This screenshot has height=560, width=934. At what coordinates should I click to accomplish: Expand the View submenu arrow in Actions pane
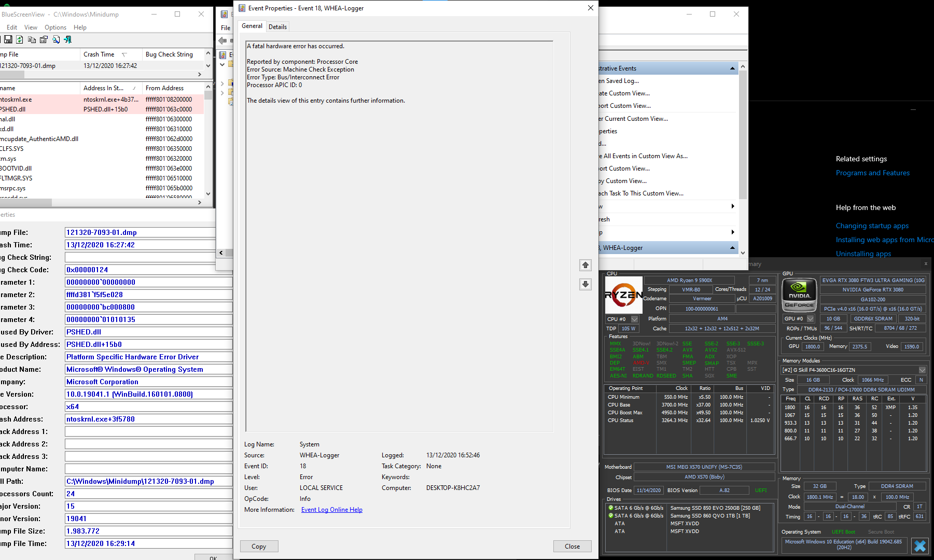tap(733, 206)
